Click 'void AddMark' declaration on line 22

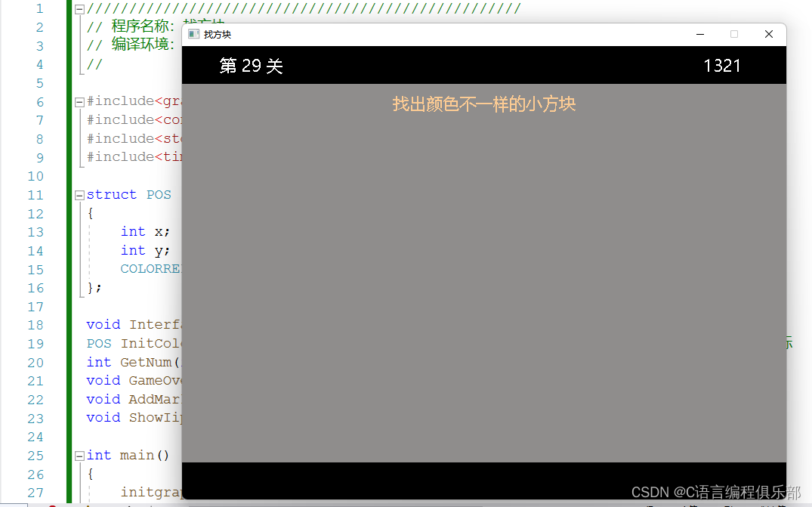(x=134, y=399)
